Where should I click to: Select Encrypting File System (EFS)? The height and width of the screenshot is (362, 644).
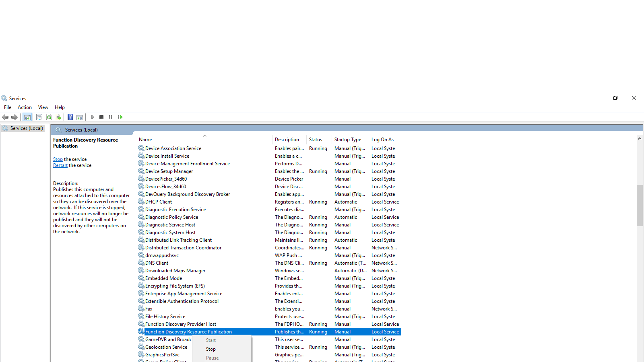[269, 286]
